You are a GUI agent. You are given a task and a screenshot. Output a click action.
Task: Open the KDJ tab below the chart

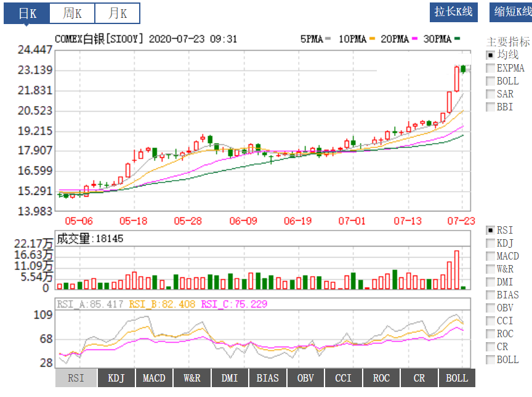[116, 378]
